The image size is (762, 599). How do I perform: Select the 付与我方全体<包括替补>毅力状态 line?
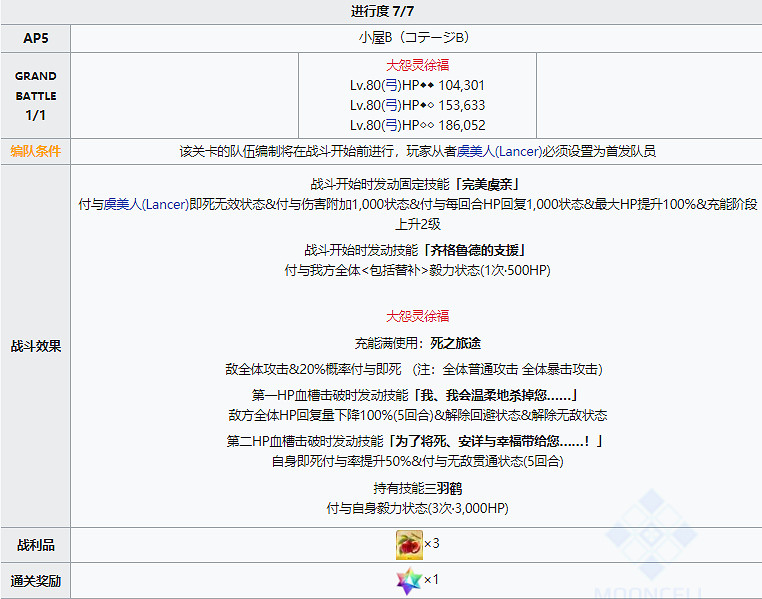(x=417, y=270)
